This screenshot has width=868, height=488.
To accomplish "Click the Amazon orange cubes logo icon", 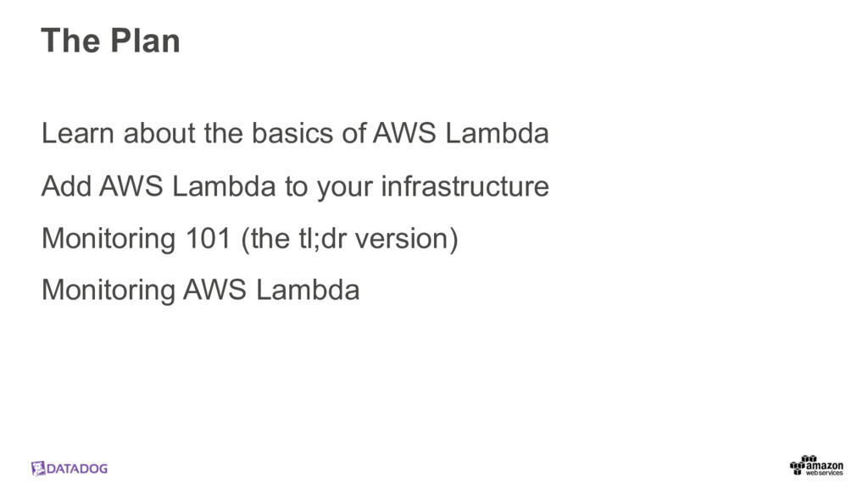I will (798, 464).
